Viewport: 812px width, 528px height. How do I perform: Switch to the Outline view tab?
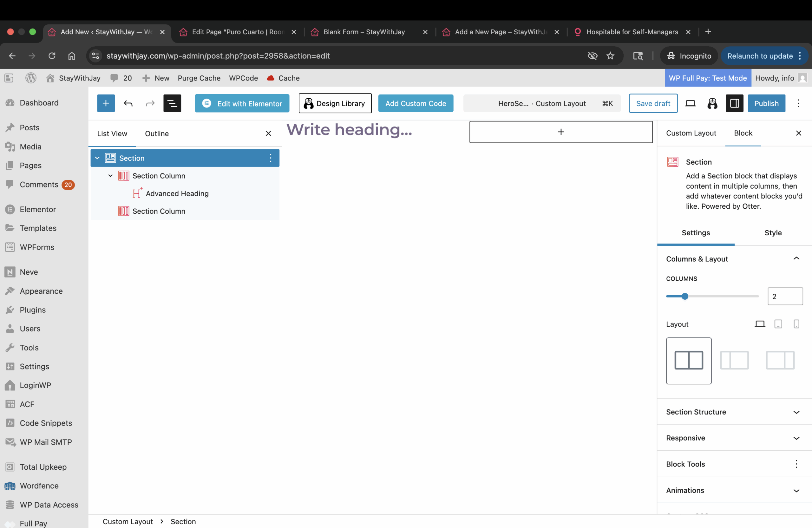coord(157,134)
